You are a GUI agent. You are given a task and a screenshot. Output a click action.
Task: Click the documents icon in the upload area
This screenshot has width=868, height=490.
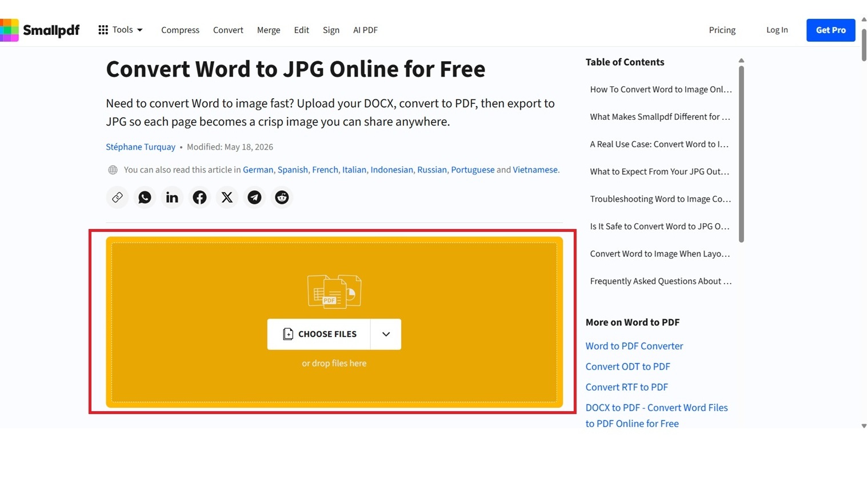334,291
